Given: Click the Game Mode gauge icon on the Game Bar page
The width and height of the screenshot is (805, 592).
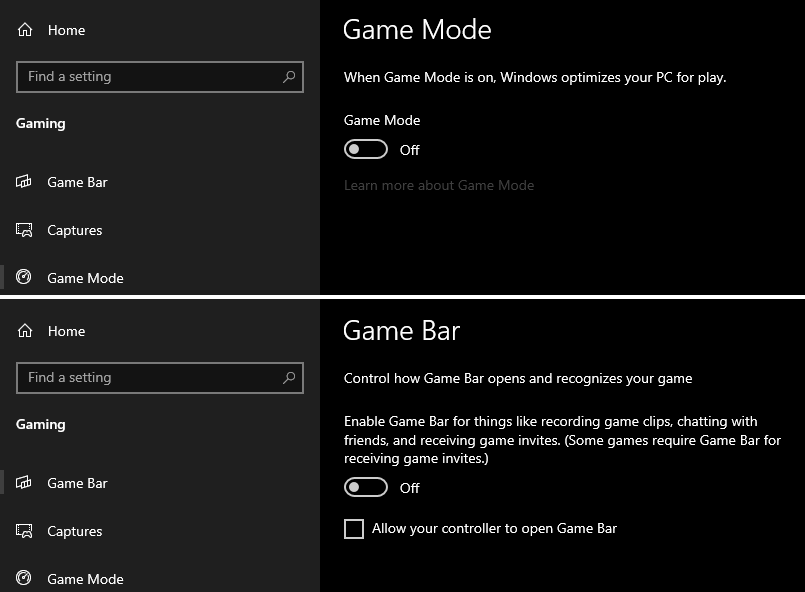Looking at the screenshot, I should [25, 579].
